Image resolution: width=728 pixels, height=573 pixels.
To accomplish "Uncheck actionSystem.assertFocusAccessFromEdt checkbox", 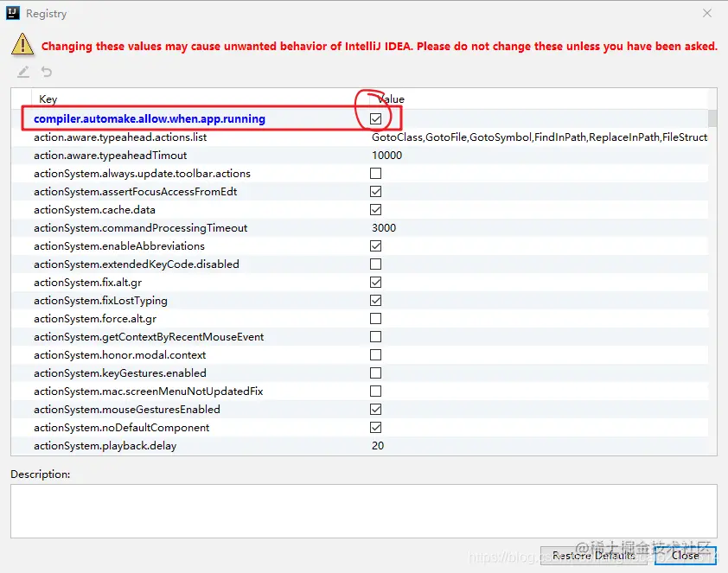I will click(375, 192).
